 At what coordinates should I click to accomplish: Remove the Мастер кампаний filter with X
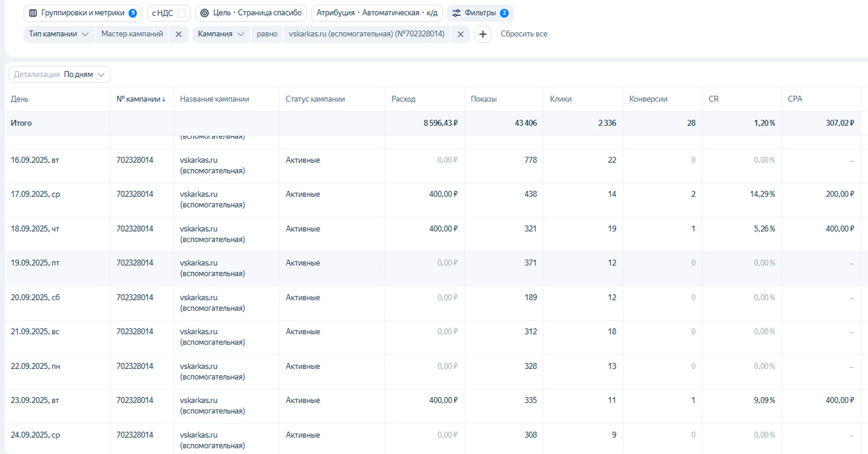pyautogui.click(x=178, y=34)
